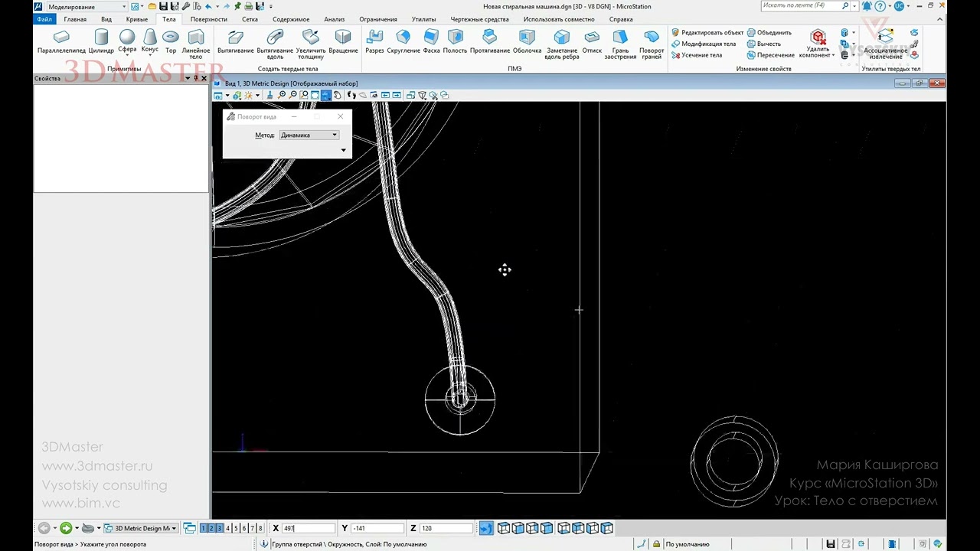Image resolution: width=980 pixels, height=551 pixels.
Task: Open the Моделирование workflow dropdown
Action: pyautogui.click(x=87, y=7)
